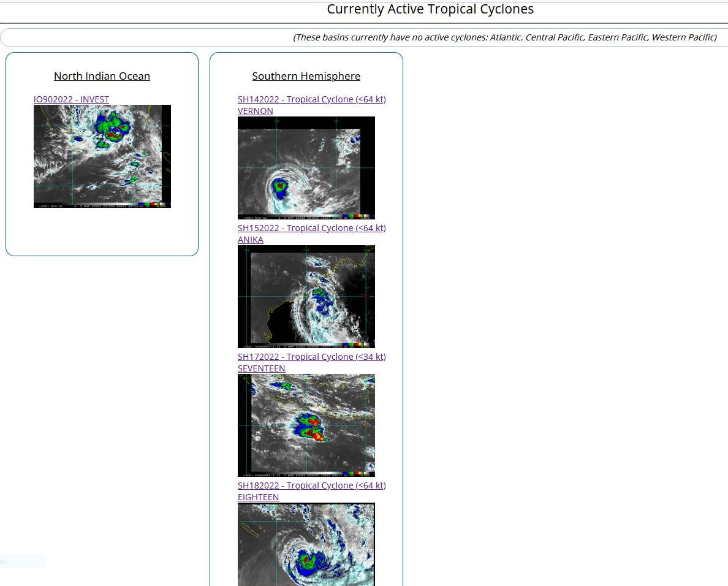
Task: Select the North Indian Ocean heading
Action: click(x=102, y=76)
